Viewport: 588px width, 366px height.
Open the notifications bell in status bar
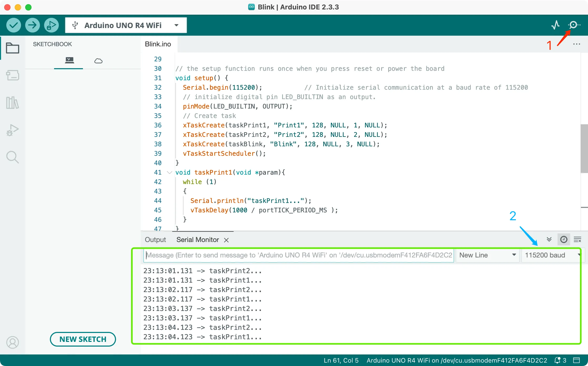[x=557, y=360]
